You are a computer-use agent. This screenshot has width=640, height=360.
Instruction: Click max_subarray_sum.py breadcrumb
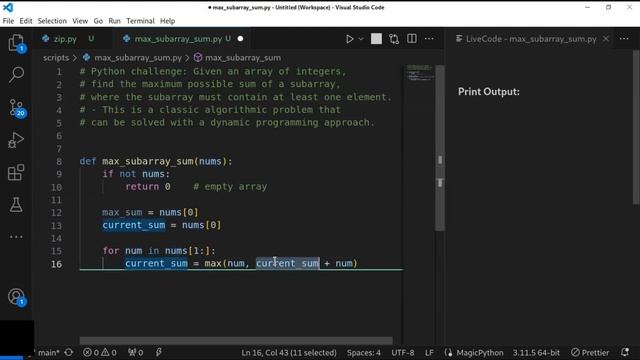tap(138, 58)
